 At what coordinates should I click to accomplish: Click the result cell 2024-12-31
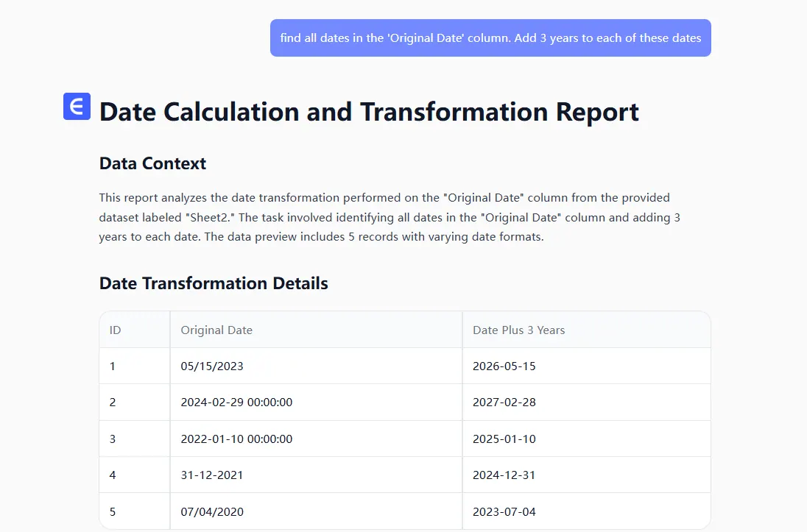click(x=504, y=475)
